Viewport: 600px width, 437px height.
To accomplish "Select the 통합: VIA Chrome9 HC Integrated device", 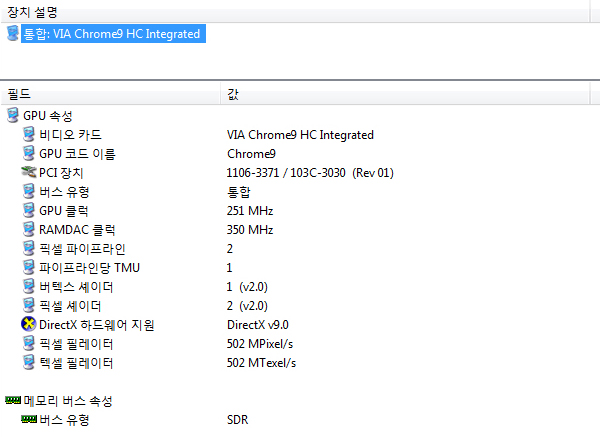I will pos(111,34).
